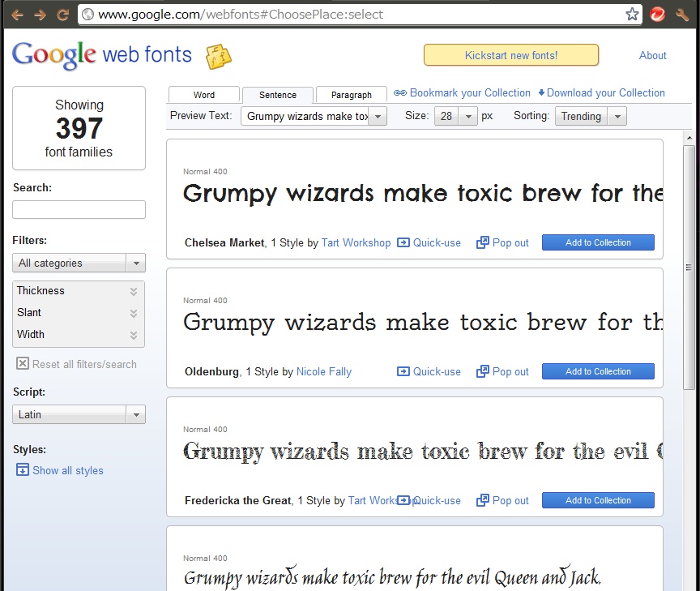
Task: Bookmark this page with the star icon
Action: [x=632, y=15]
